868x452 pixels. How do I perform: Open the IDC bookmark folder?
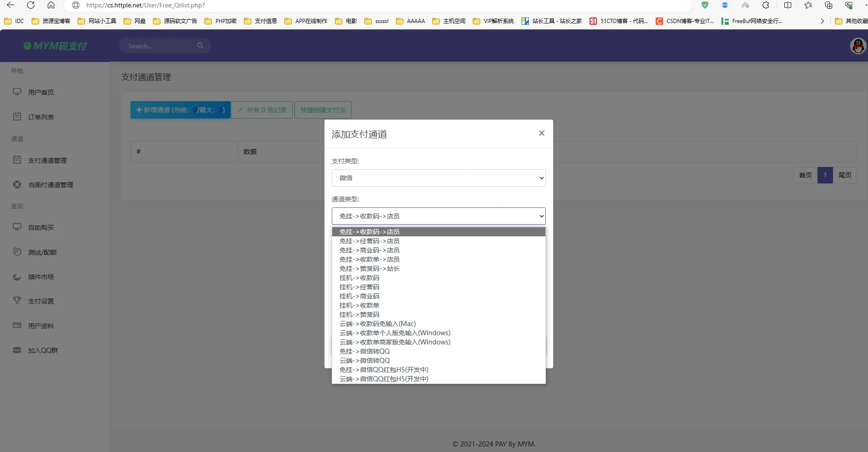point(14,21)
